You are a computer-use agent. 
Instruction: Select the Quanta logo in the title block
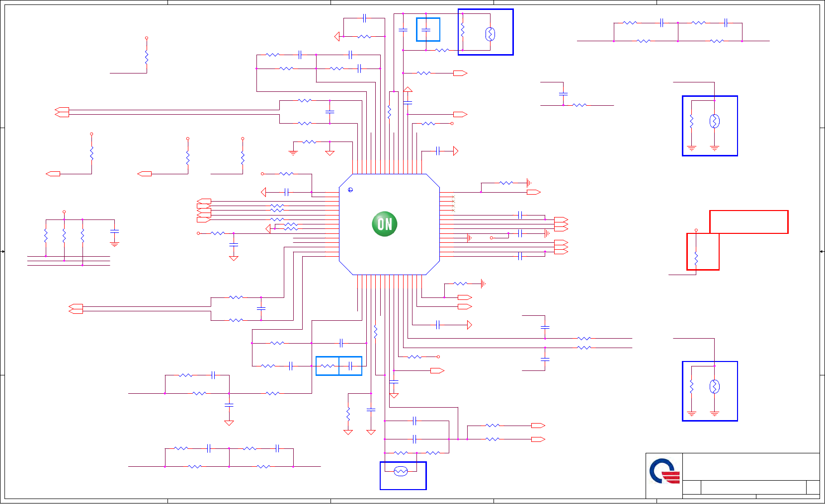664,471
